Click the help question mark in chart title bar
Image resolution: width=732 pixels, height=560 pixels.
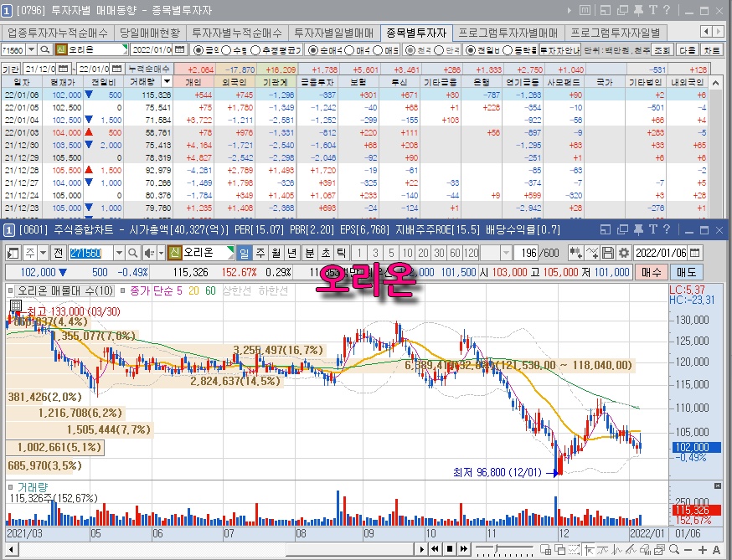click(667, 229)
